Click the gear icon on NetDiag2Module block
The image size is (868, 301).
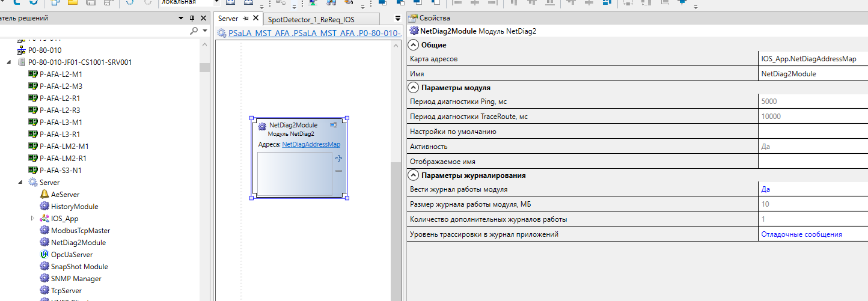(x=262, y=126)
